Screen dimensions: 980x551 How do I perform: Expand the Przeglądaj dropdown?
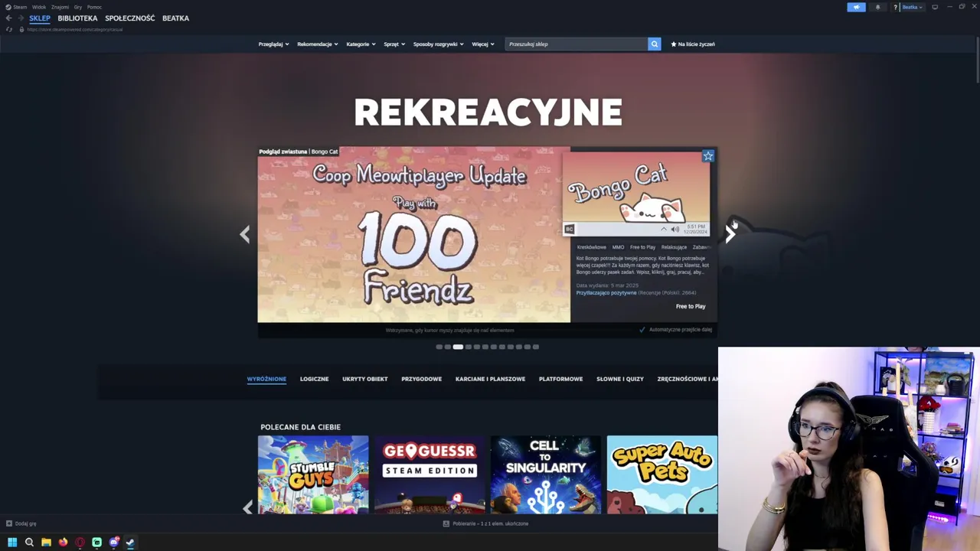point(273,44)
